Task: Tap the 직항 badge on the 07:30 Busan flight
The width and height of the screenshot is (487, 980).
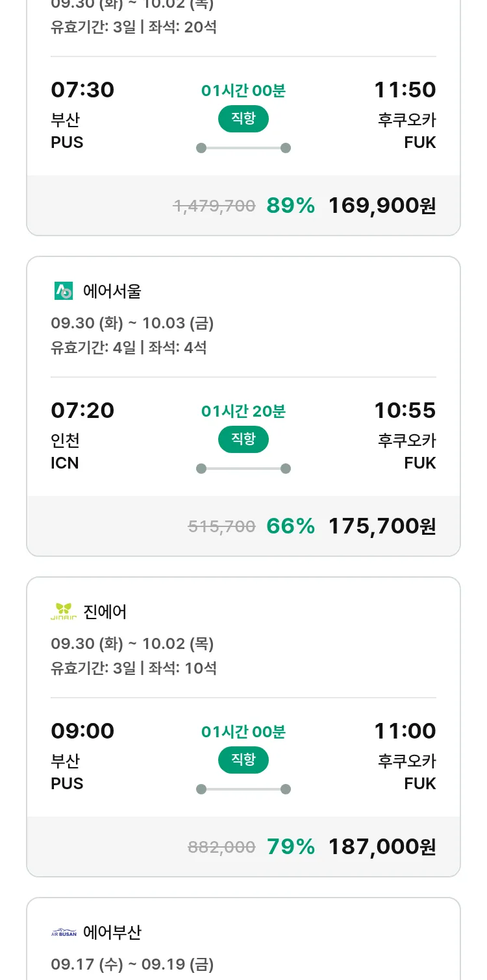Action: point(243,119)
